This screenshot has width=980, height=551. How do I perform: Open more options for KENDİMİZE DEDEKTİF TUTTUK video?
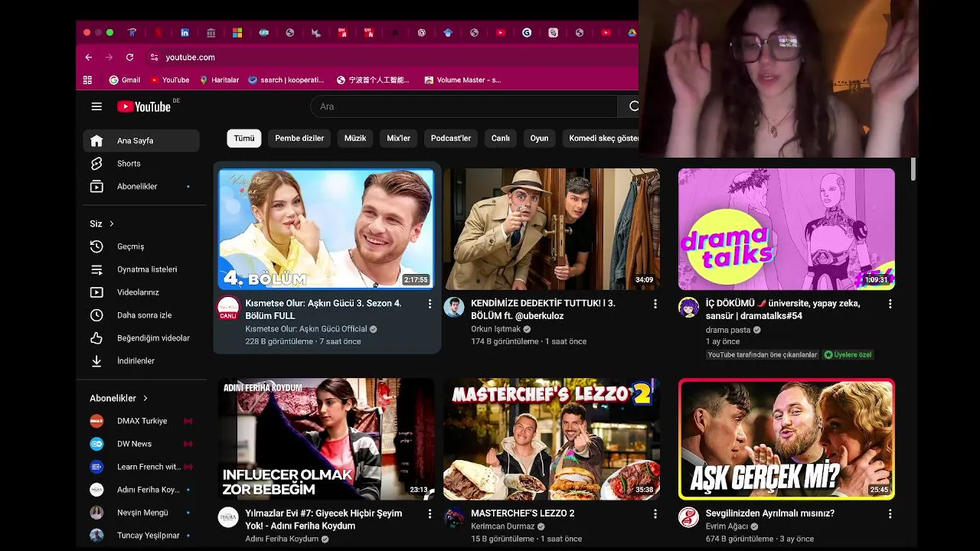coord(655,304)
